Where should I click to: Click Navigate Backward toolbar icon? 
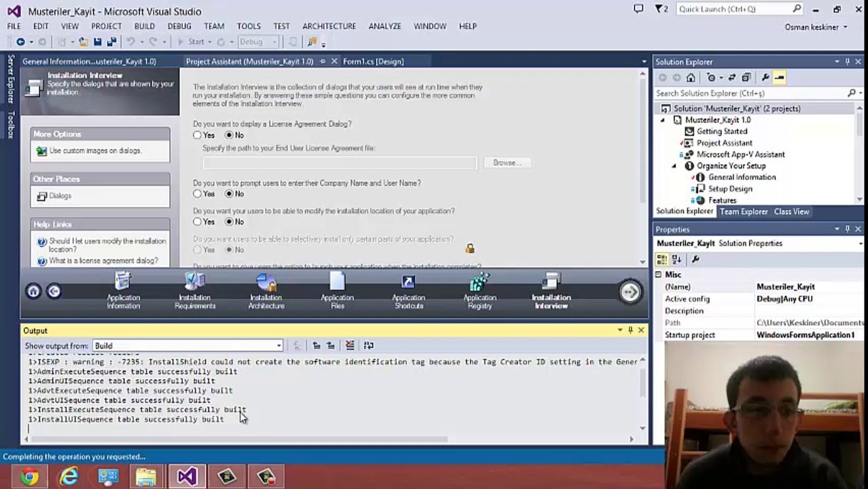point(20,42)
